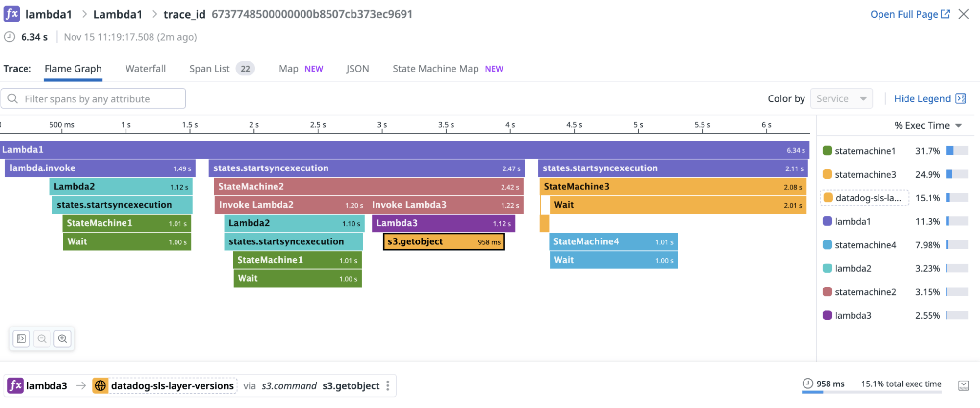Switch to the Waterfall tab

pos(146,69)
